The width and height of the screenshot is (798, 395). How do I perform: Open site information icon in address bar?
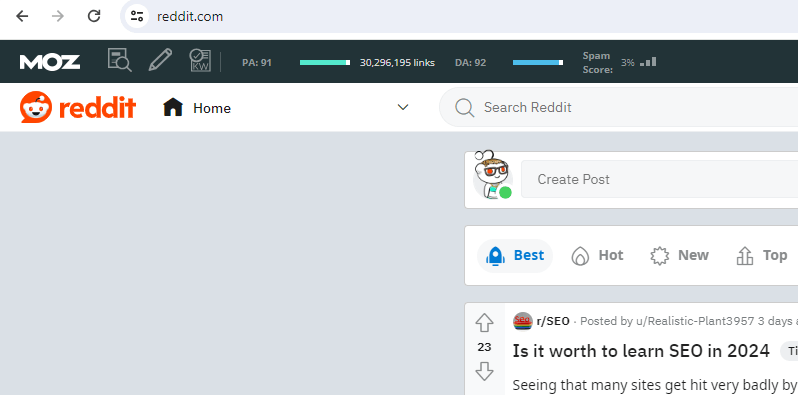pyautogui.click(x=136, y=16)
